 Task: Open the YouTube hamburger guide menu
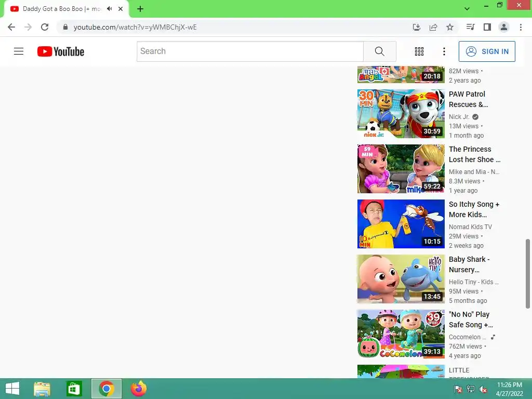19,51
